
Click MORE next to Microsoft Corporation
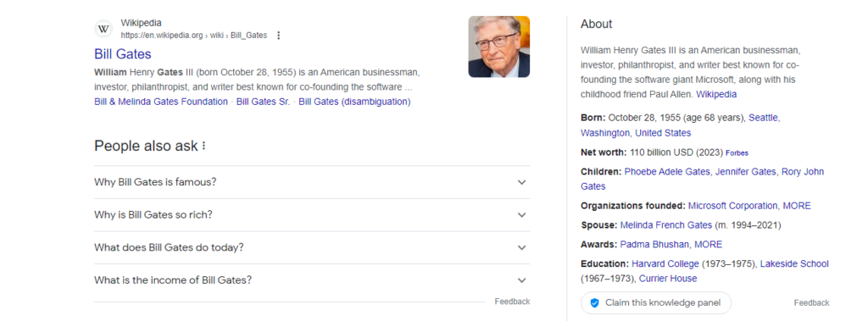797,206
